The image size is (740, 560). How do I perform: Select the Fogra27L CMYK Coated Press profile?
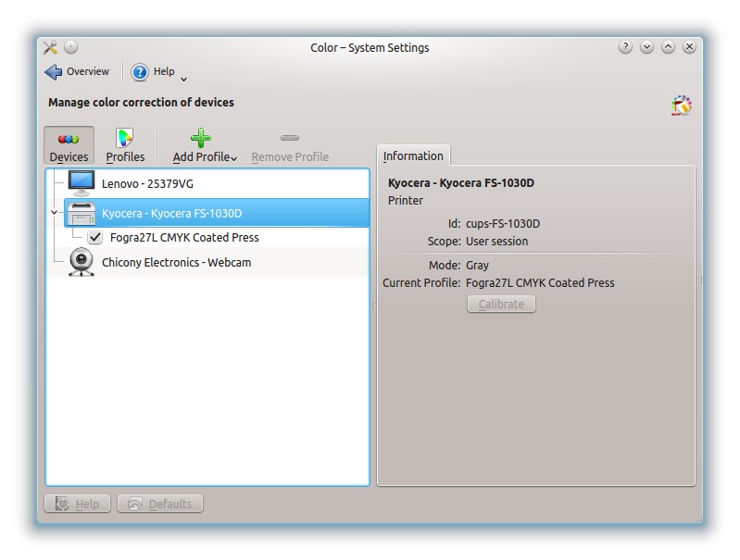(x=184, y=237)
